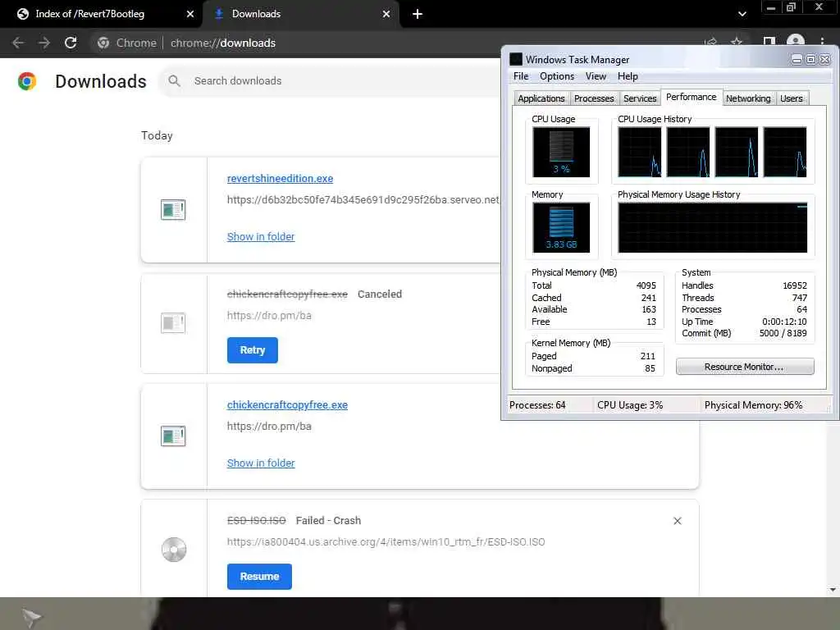The height and width of the screenshot is (630, 840).
Task: Click the Task Manager title bar icon
Action: point(516,59)
